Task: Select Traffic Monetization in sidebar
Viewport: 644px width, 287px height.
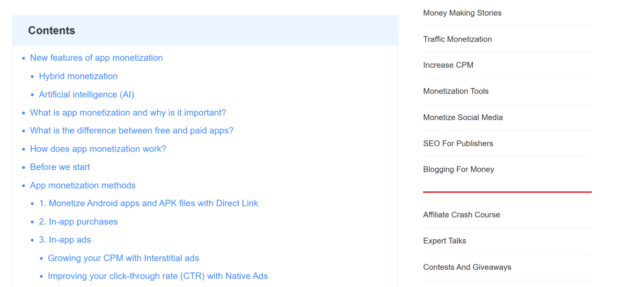Action: 457,39
